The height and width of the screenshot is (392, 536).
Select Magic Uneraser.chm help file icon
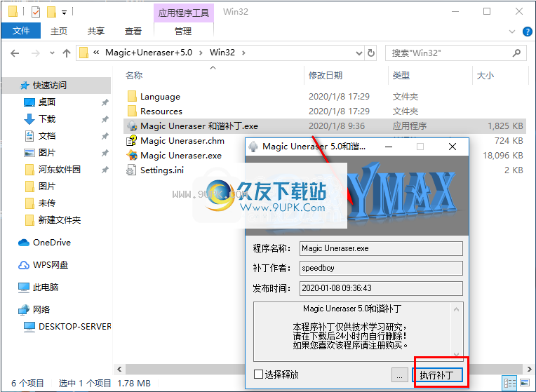(x=132, y=140)
